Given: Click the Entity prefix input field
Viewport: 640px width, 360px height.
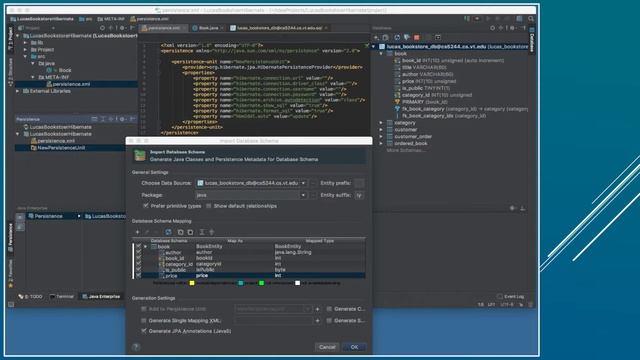Looking at the screenshot, I should 359,183.
